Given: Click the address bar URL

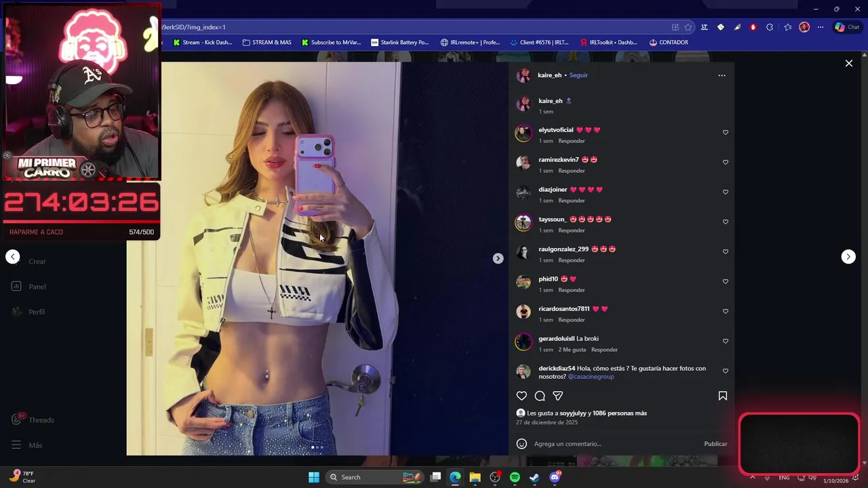Looking at the screenshot, I should click(414, 27).
